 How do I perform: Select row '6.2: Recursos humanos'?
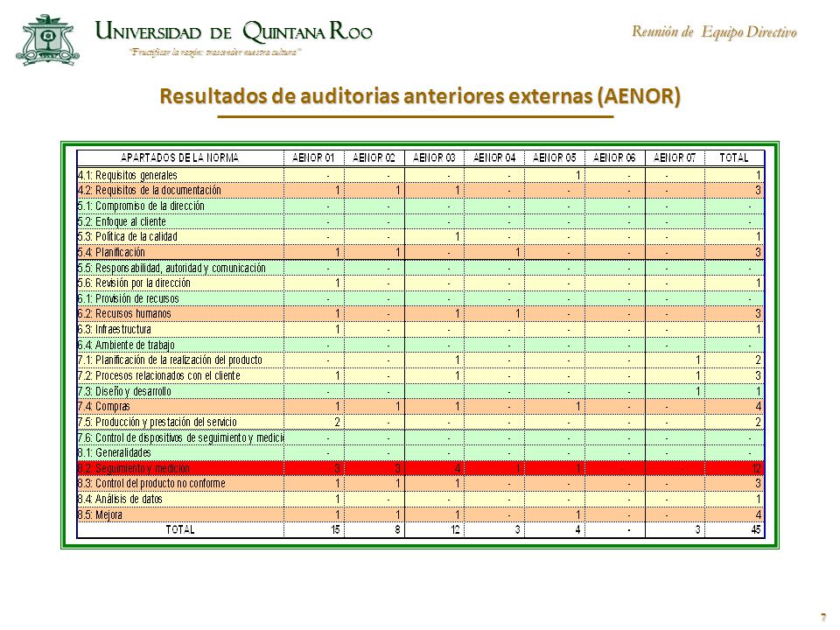[421, 314]
